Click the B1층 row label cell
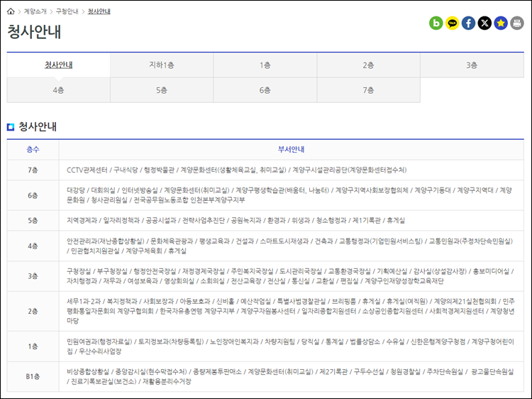This screenshot has height=399, width=532. click(33, 376)
